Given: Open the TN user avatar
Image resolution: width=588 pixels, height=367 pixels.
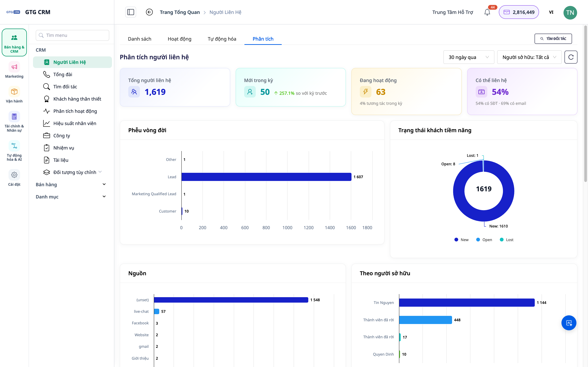Looking at the screenshot, I should click(570, 12).
